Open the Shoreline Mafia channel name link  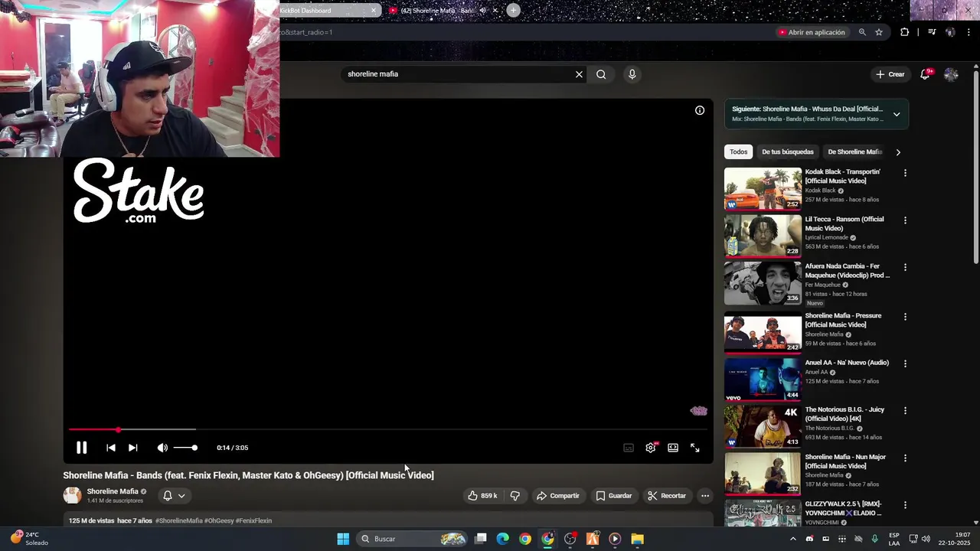(113, 491)
